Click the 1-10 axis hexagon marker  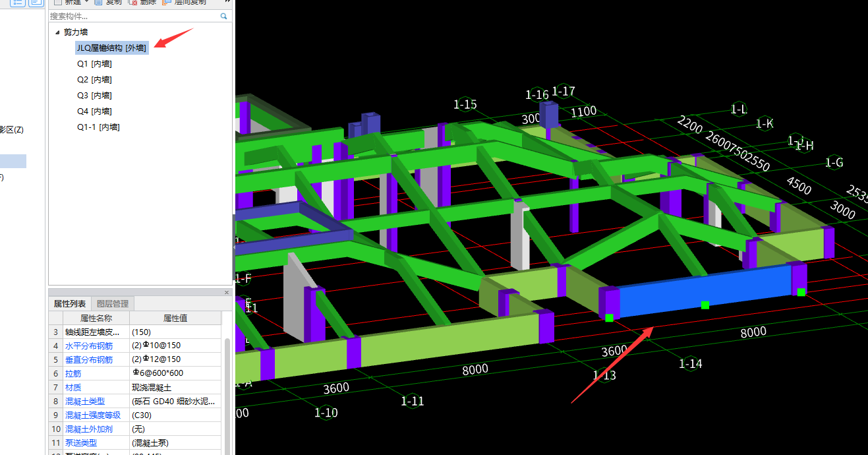[326, 413]
